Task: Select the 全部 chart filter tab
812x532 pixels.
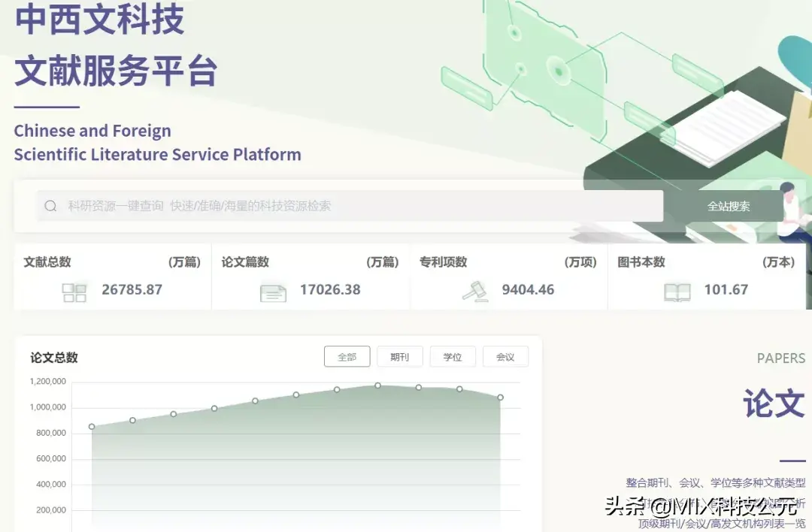Action: [347, 357]
